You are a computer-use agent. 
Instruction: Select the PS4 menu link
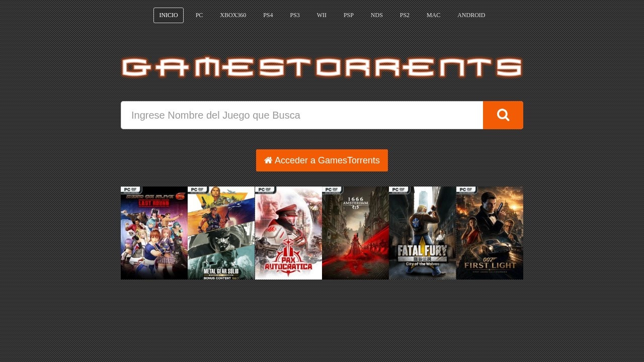(268, 15)
